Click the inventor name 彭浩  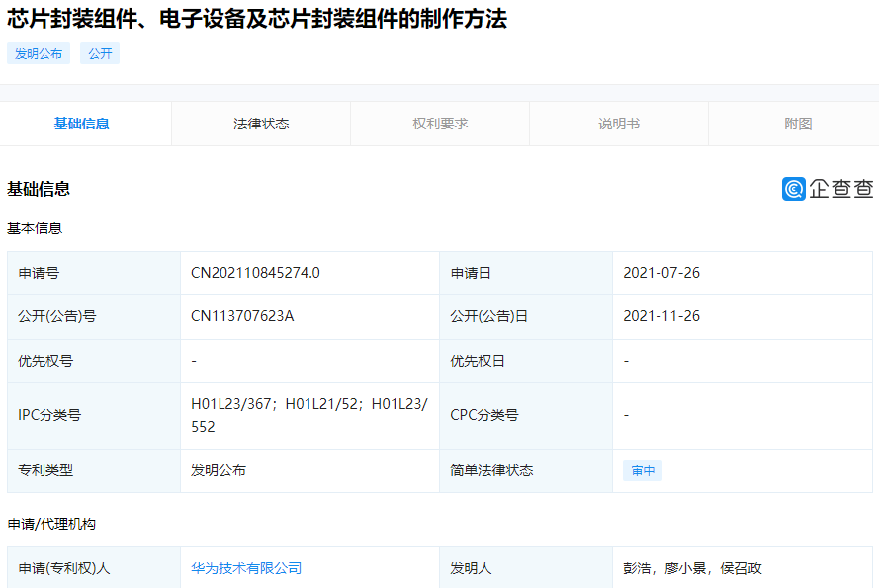[640, 567]
